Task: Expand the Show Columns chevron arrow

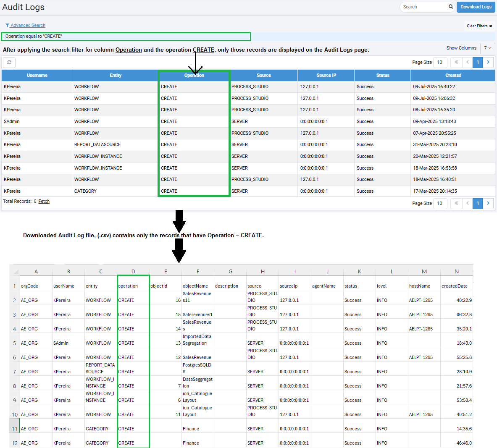Action: 491,48
